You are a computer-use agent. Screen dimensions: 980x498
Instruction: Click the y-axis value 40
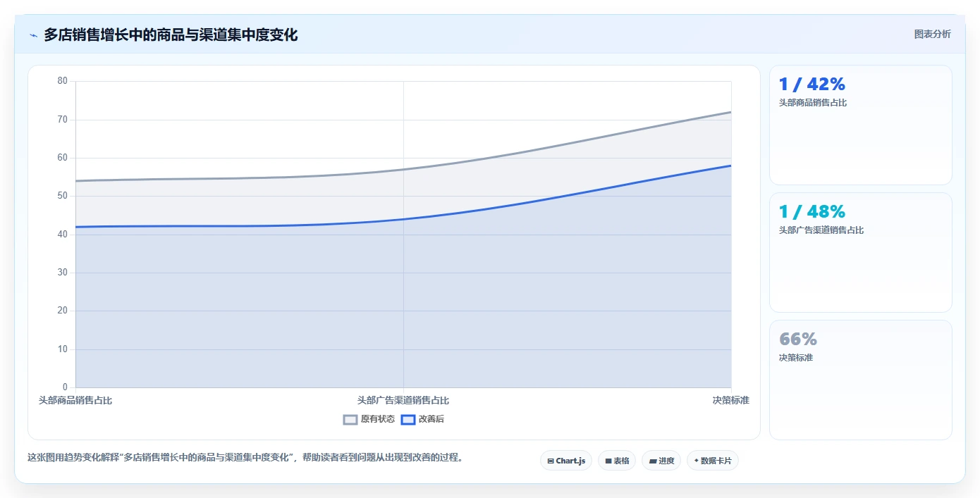[63, 234]
